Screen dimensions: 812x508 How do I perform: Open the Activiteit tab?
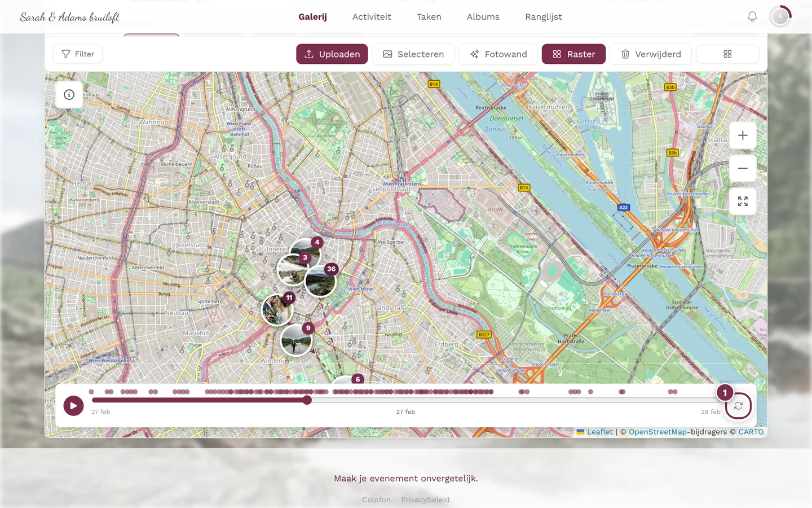click(372, 17)
